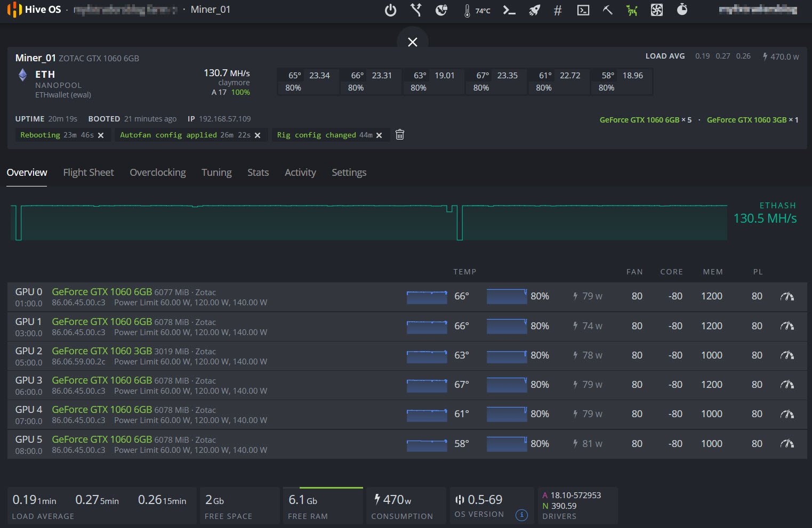812x528 pixels.
Task: Switch to the Flight Sheet tab
Action: coord(89,172)
